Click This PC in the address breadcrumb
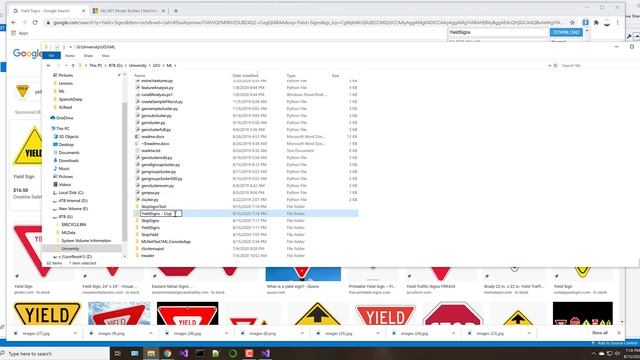The width and height of the screenshot is (640, 360). point(96,65)
